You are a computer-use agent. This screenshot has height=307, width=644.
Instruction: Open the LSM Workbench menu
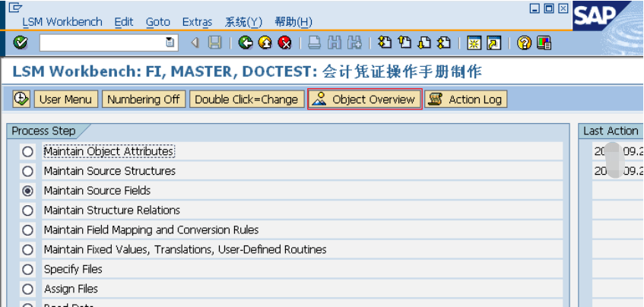tap(62, 22)
